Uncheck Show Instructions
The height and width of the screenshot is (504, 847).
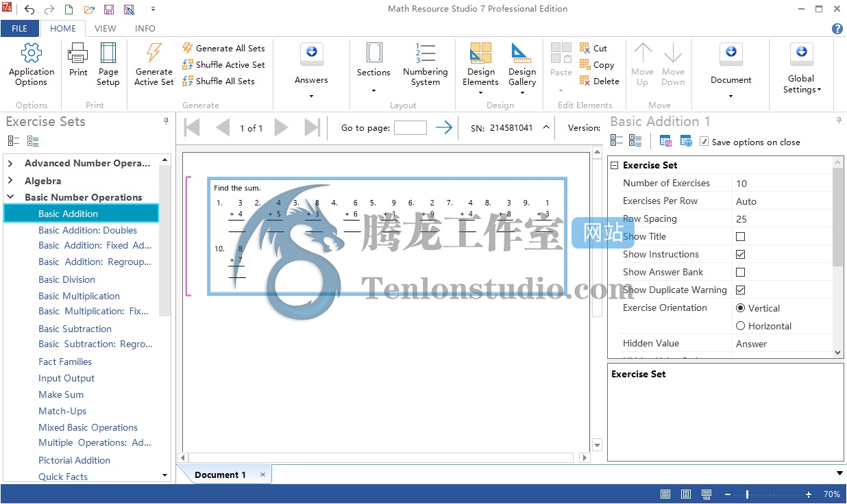740,254
